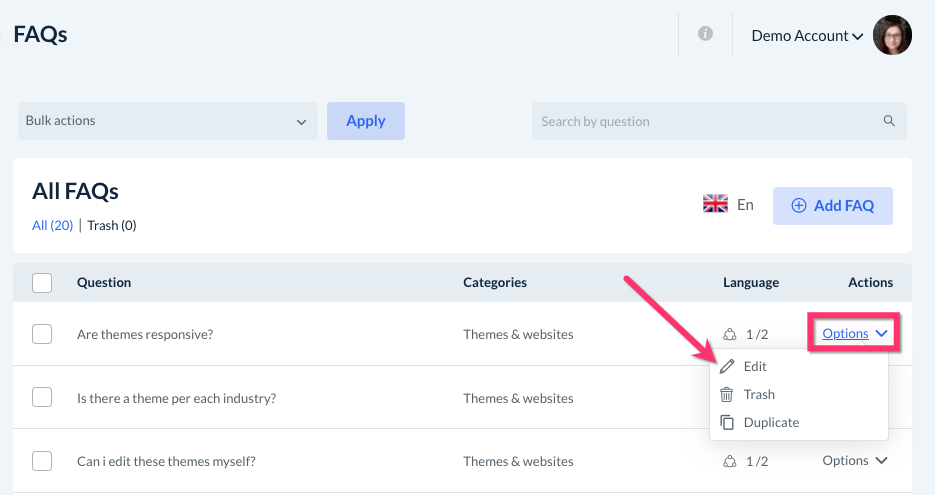Click the pencil icon beside Edit
Viewport: 935px width, 495px height.
(727, 367)
